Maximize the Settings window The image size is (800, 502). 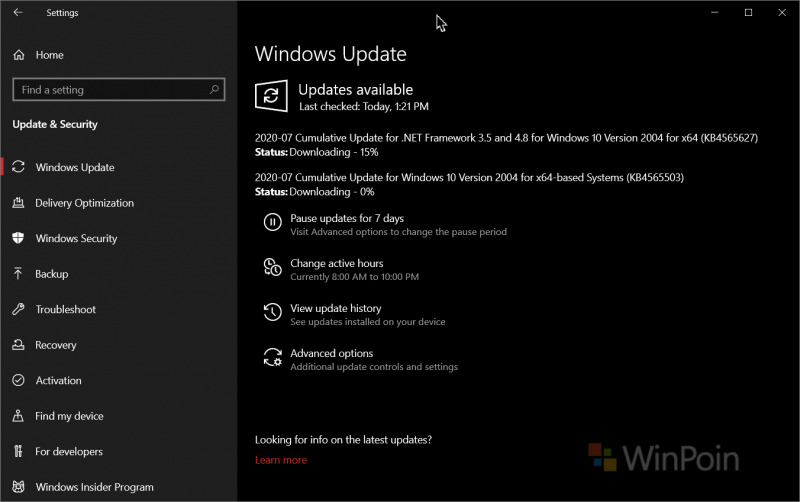[748, 12]
